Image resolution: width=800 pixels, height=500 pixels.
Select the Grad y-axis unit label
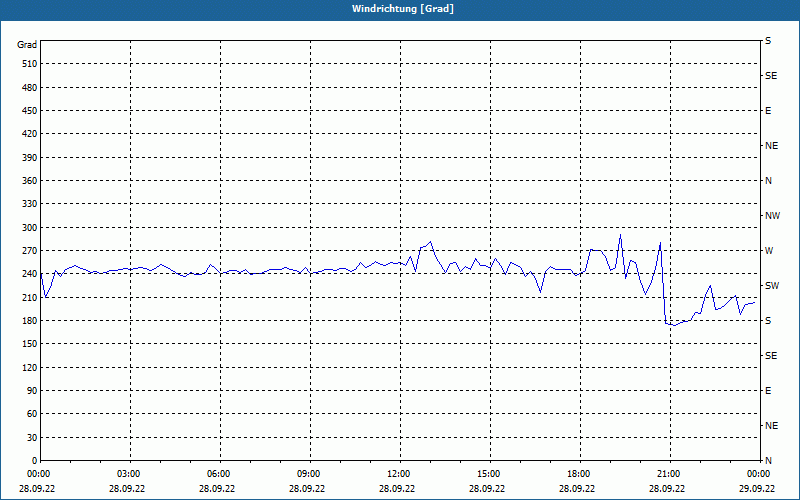27,45
